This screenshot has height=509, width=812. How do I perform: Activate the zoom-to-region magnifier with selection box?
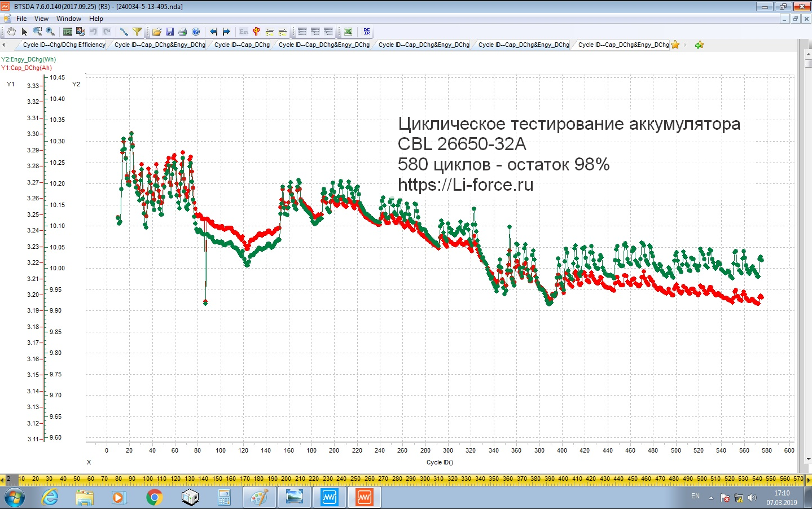point(37,32)
